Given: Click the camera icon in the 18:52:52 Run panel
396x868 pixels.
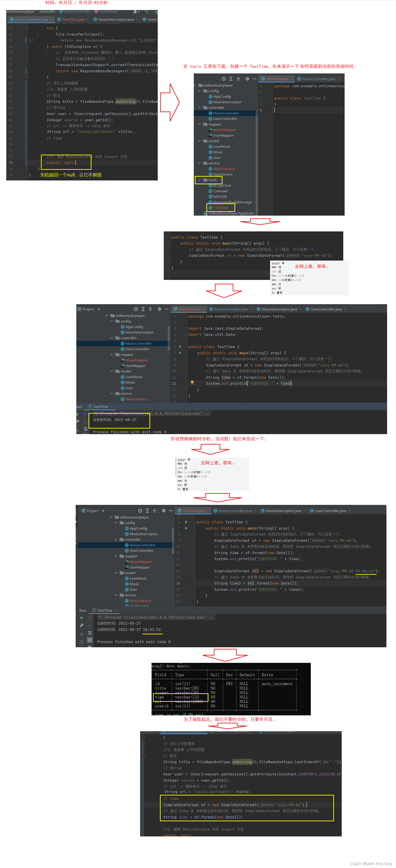Looking at the screenshot, I should [82, 641].
